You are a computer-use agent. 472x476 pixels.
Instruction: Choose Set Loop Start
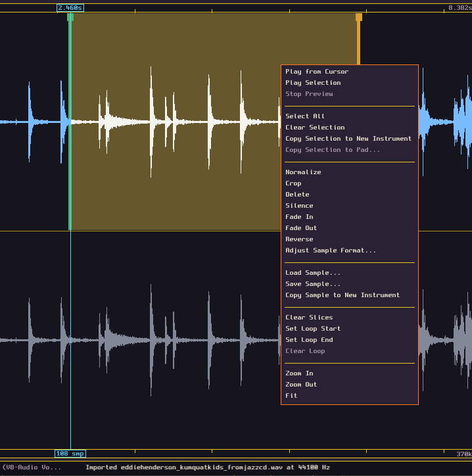(350, 329)
